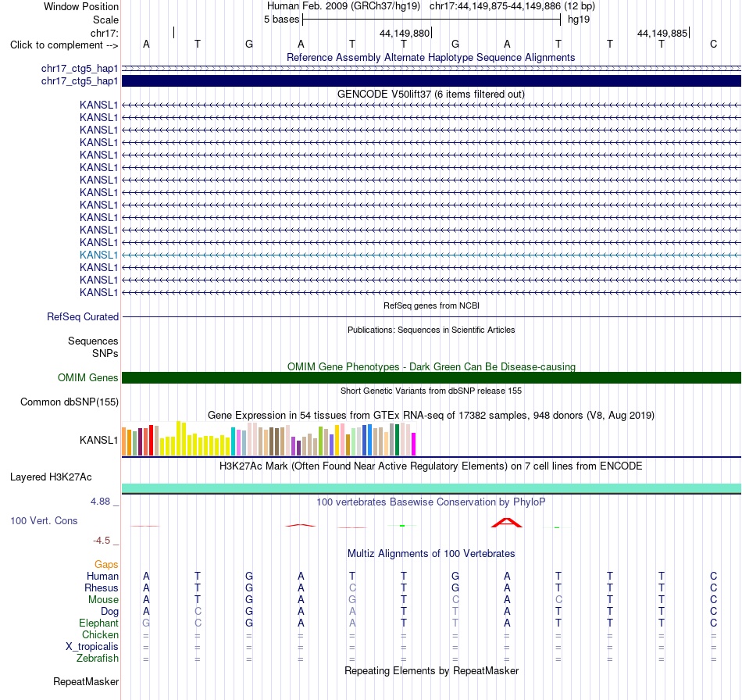Click the Scale label at top left

point(105,20)
